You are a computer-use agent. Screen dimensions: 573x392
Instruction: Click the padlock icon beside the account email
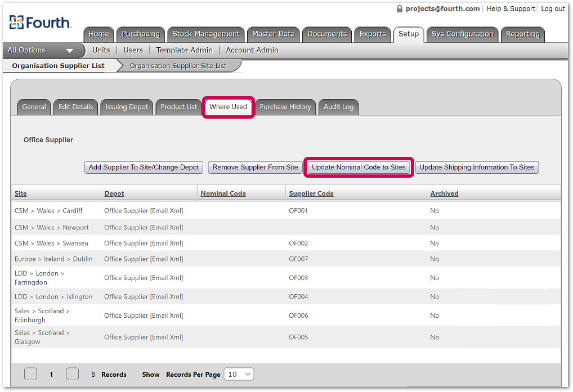[x=400, y=8]
